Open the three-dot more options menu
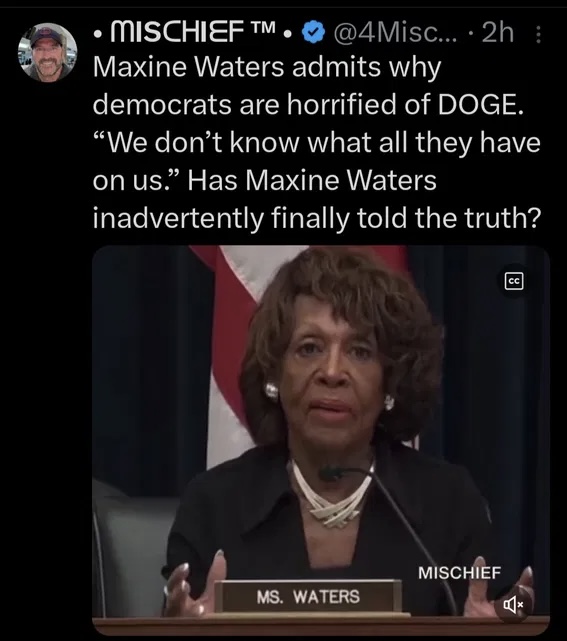 click(x=538, y=34)
